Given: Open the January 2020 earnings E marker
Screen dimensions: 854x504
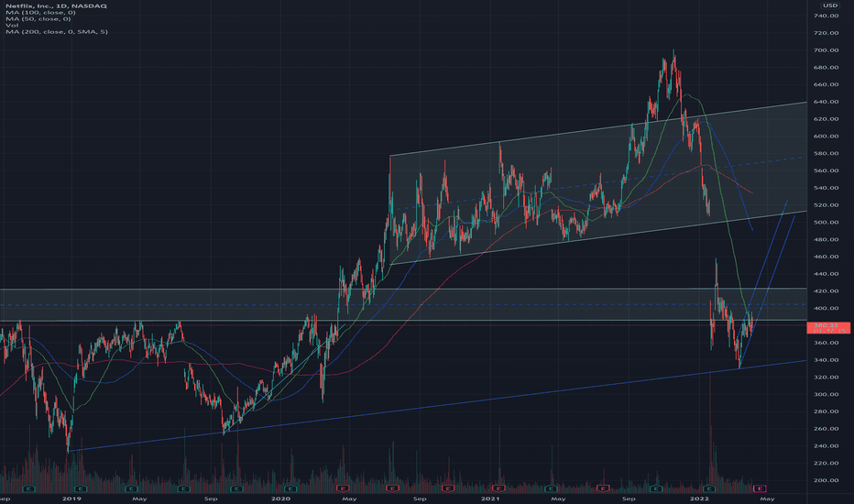Looking at the screenshot, I should click(x=290, y=488).
